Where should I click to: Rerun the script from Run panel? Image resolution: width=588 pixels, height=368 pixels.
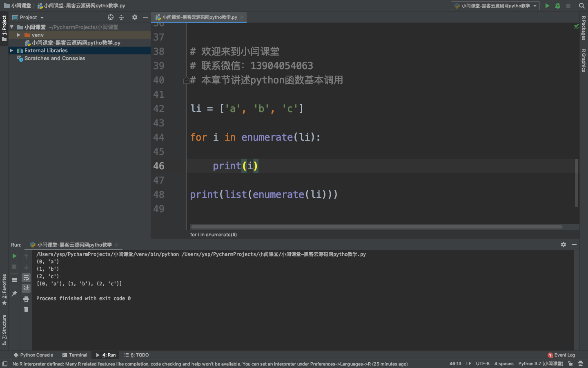click(x=14, y=256)
